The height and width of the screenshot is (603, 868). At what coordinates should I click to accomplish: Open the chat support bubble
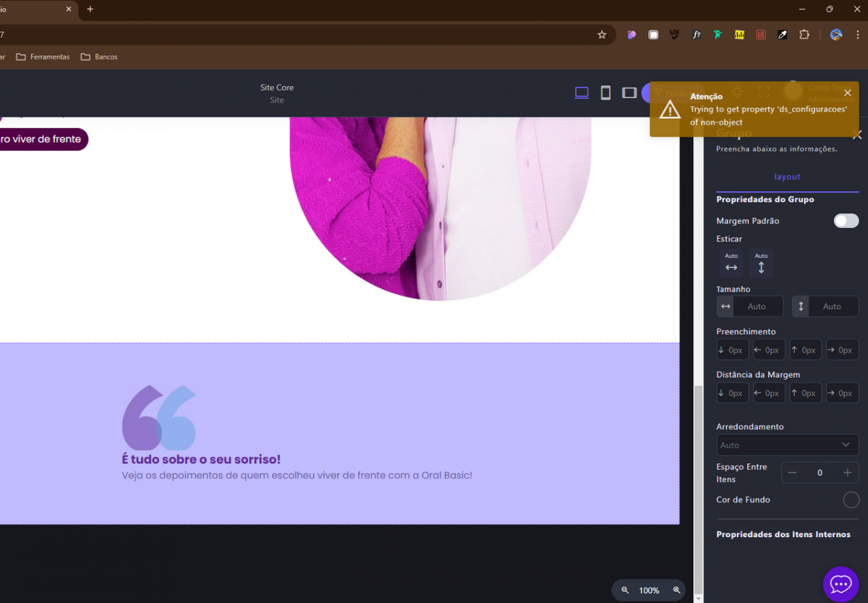[x=841, y=583]
